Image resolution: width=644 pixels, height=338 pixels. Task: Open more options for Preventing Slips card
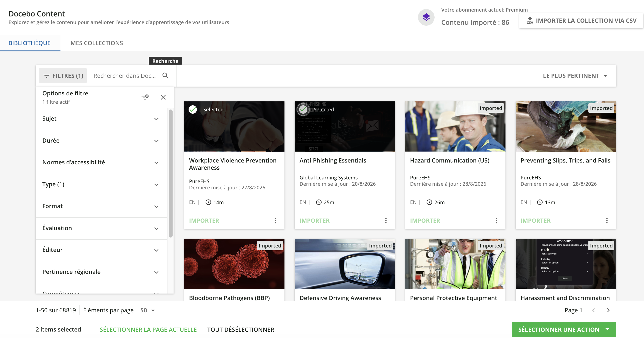pos(607,221)
